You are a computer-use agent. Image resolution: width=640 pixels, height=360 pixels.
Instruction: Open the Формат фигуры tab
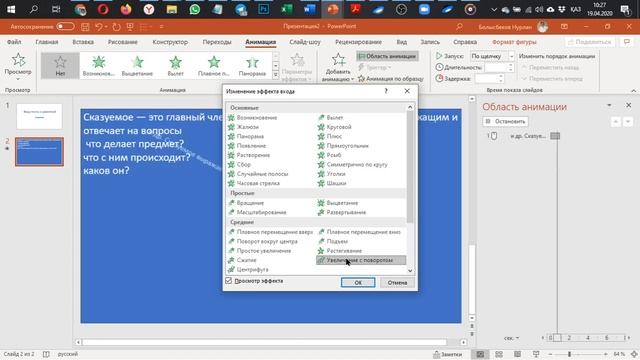(514, 42)
